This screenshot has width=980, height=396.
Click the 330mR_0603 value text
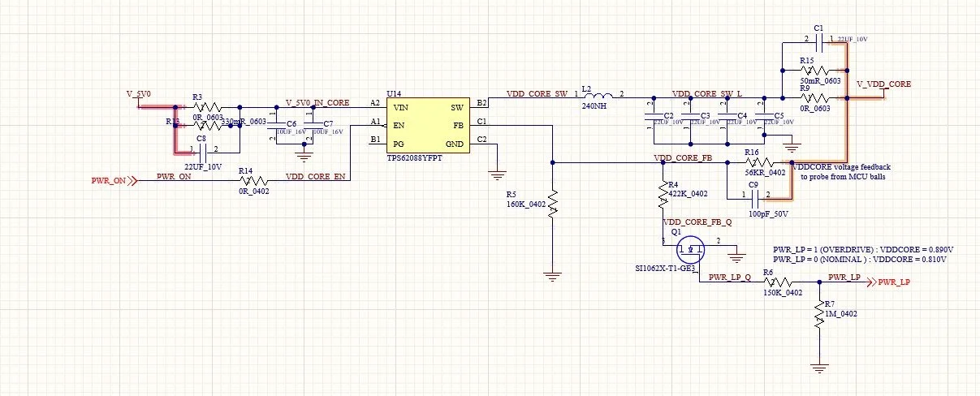click(244, 121)
